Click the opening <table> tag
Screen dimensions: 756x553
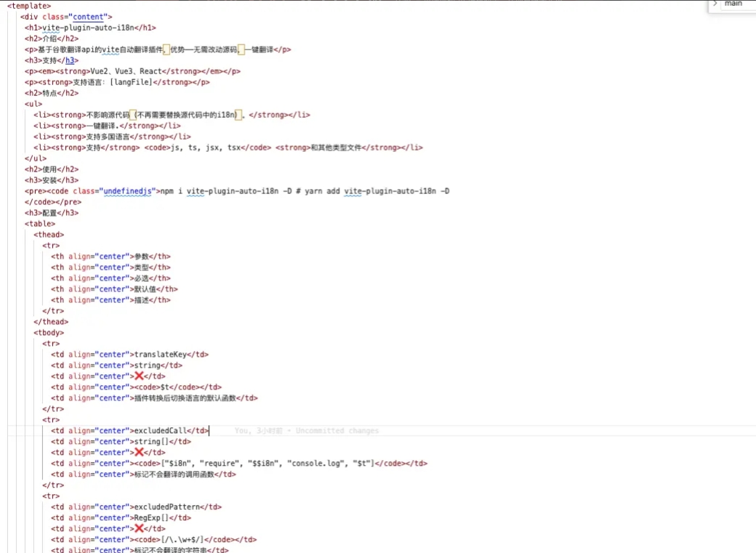point(40,224)
